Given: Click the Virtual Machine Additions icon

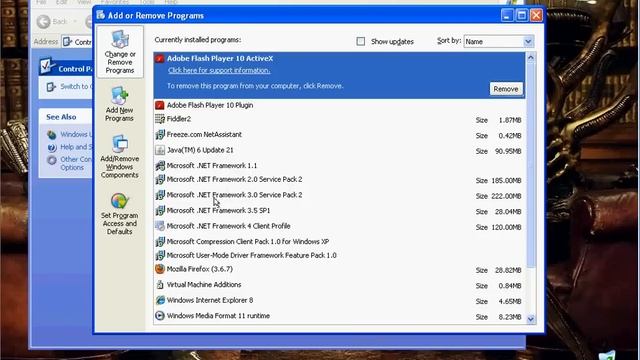Looking at the screenshot, I should [x=160, y=284].
